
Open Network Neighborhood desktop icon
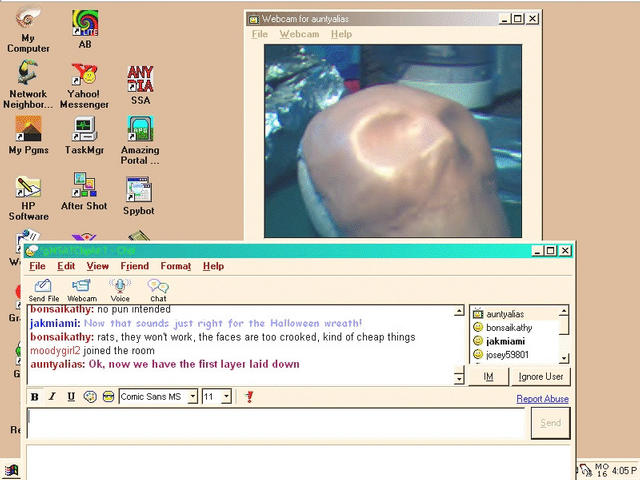pos(28,85)
